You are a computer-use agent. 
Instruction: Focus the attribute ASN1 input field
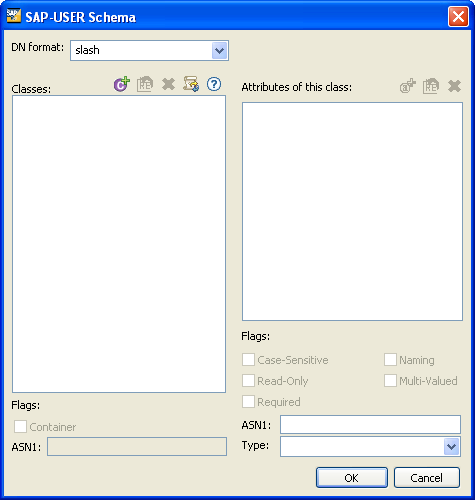370,425
